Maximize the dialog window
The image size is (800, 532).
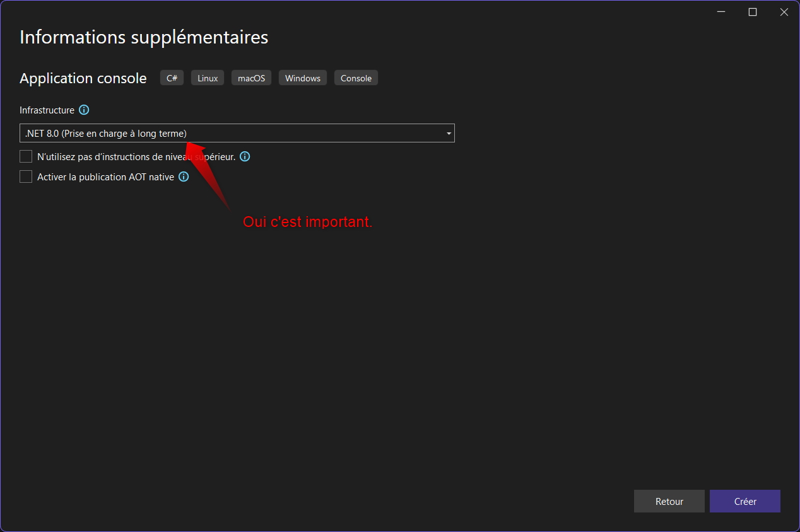click(x=753, y=12)
